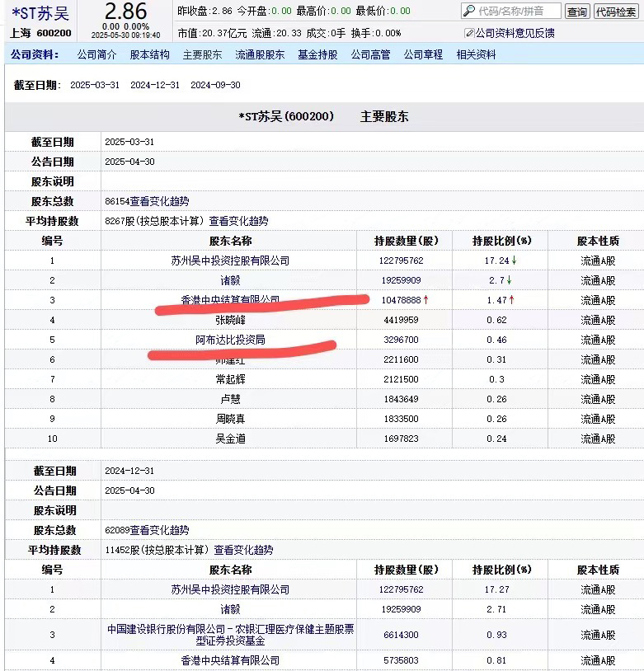Image resolution: width=644 pixels, height=671 pixels.
Task: Focus the code/name search input field
Action: click(x=511, y=11)
